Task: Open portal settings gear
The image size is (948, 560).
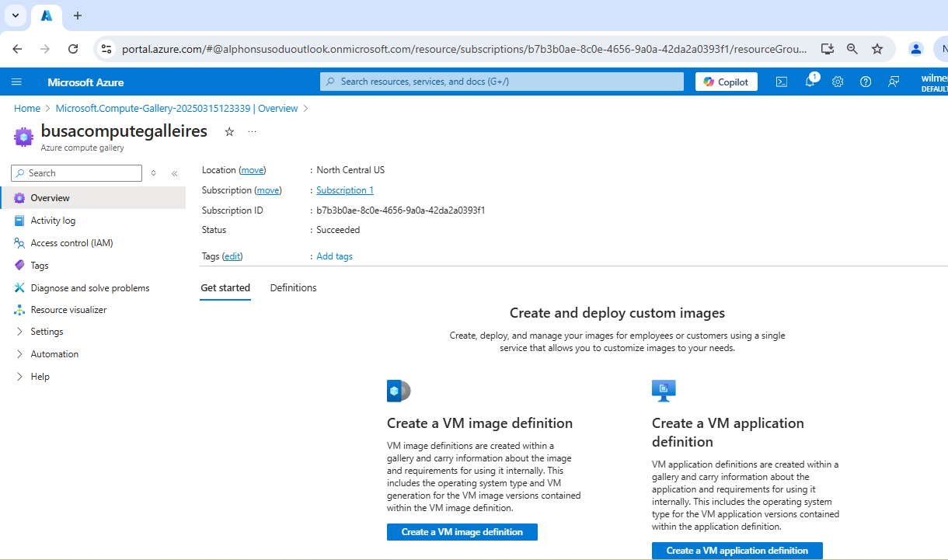Action: [x=838, y=82]
